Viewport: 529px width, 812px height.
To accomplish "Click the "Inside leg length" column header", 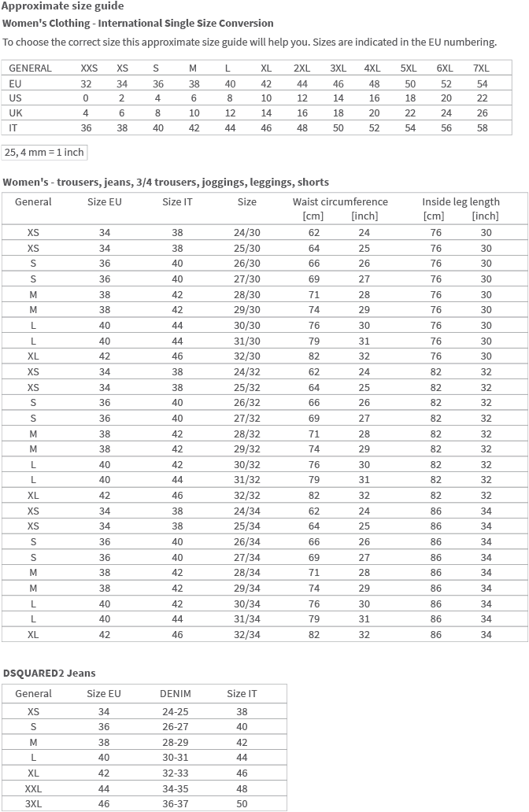I will coord(461,202).
